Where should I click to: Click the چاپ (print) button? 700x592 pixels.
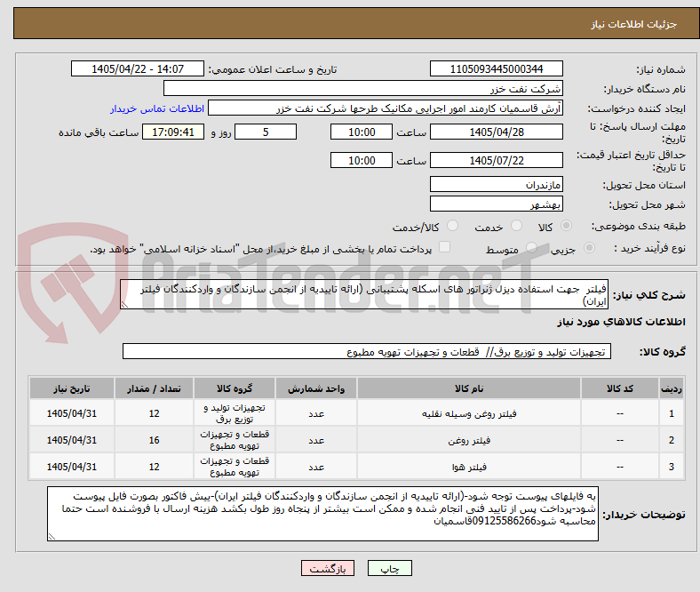click(x=389, y=568)
